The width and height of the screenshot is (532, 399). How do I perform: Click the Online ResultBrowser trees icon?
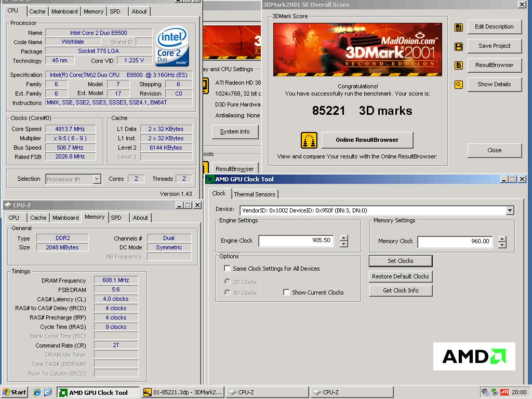point(309,140)
